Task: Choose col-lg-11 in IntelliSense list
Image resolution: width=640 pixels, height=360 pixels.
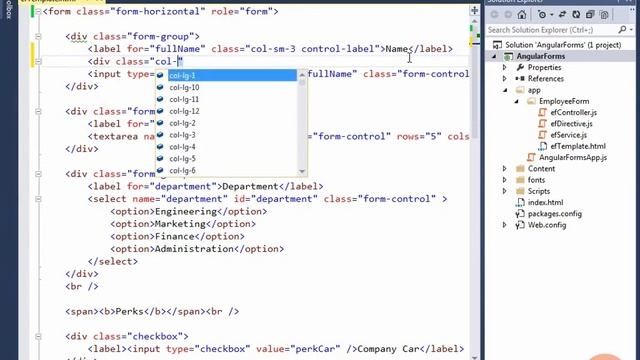Action: (227, 99)
